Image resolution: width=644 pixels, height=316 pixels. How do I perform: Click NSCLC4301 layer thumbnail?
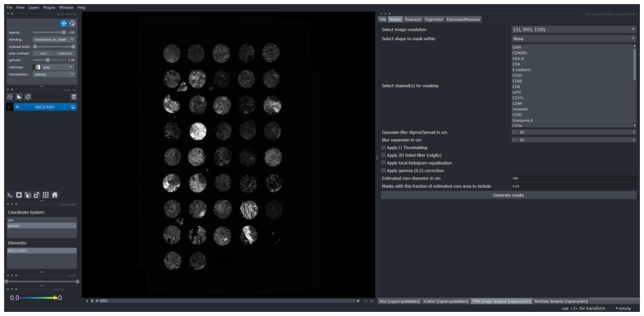point(10,107)
